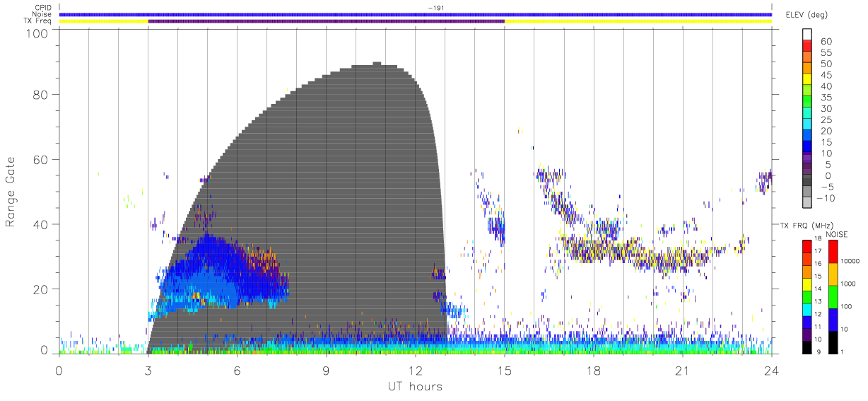Screen dimensions: 868x401
Task: Click the 100 label on the NOISE bar
Action: tap(847, 306)
